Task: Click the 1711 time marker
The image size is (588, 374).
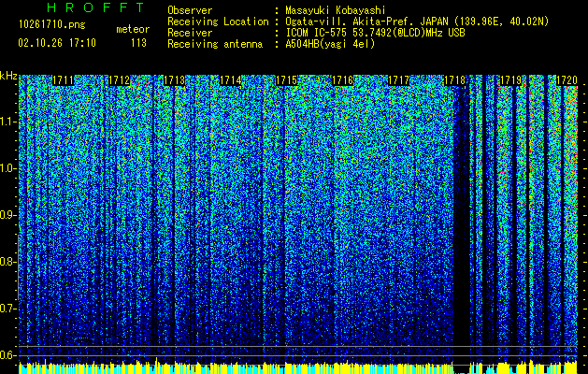Action: (x=63, y=80)
